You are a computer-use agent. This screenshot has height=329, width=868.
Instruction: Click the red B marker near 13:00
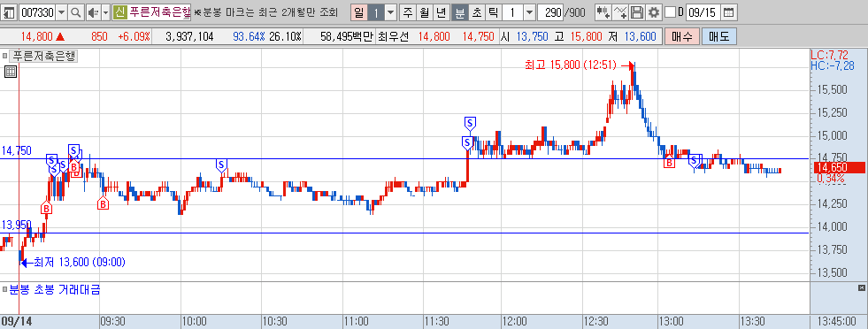point(669,163)
